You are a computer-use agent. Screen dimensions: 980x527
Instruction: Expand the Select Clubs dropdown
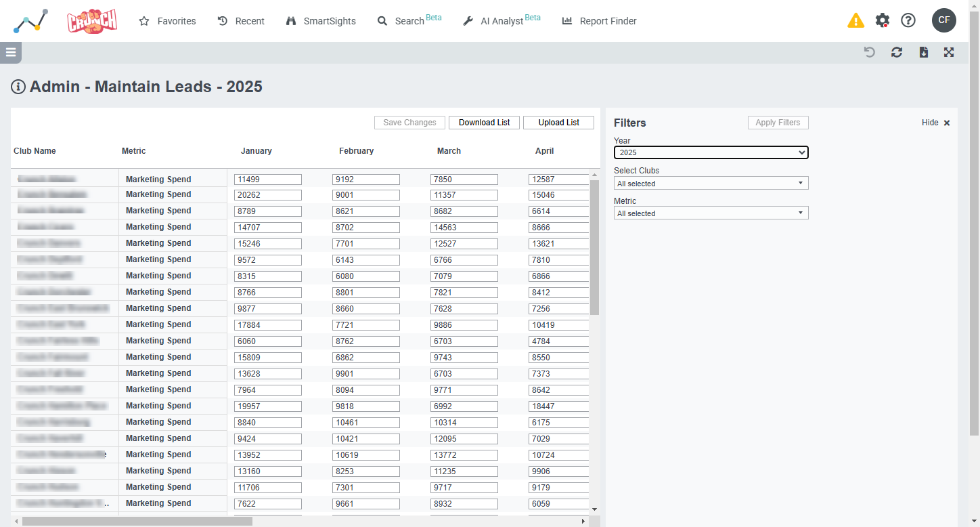pos(711,183)
